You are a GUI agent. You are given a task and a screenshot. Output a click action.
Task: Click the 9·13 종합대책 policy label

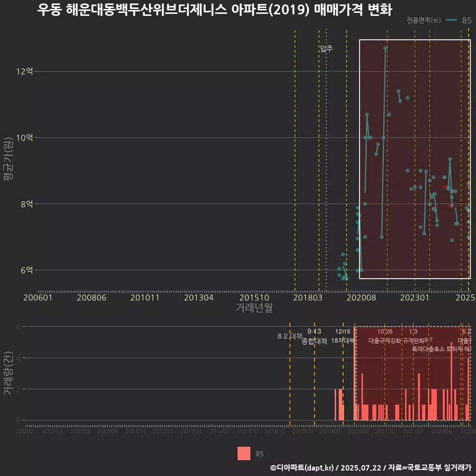(314, 336)
